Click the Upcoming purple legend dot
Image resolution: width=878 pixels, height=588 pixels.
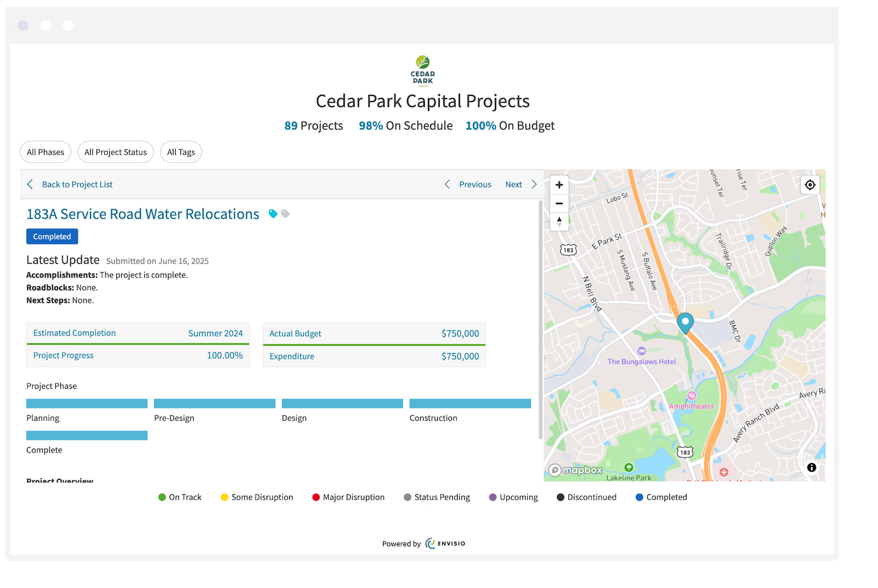[x=493, y=497]
